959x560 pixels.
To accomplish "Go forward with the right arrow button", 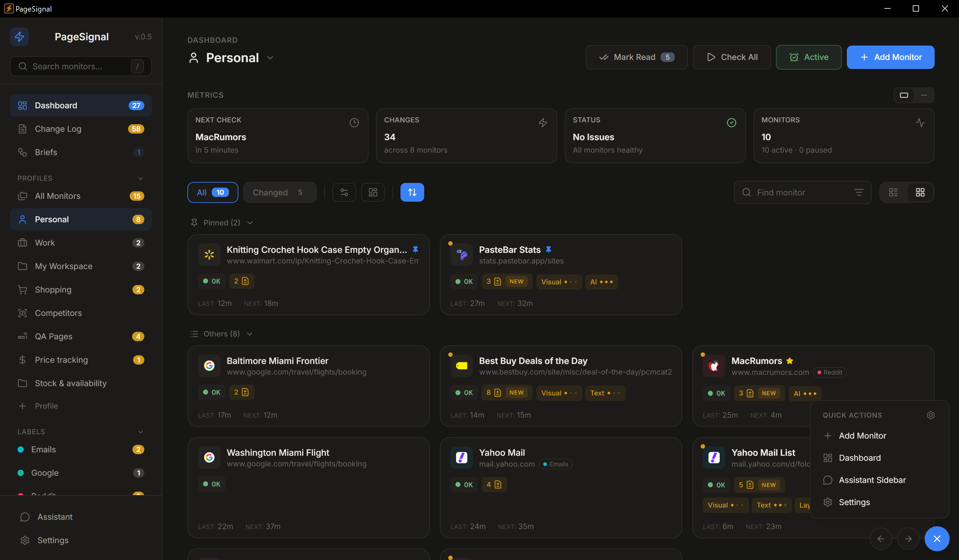I will point(908,539).
